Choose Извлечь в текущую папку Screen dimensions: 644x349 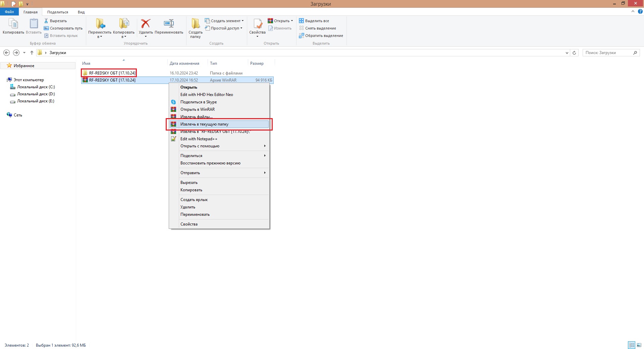(219, 124)
